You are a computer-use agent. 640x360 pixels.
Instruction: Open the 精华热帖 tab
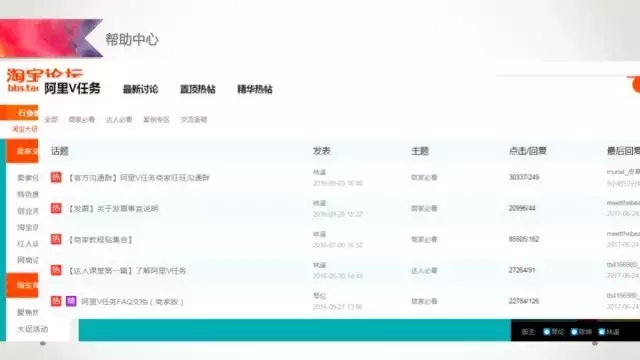click(x=255, y=89)
